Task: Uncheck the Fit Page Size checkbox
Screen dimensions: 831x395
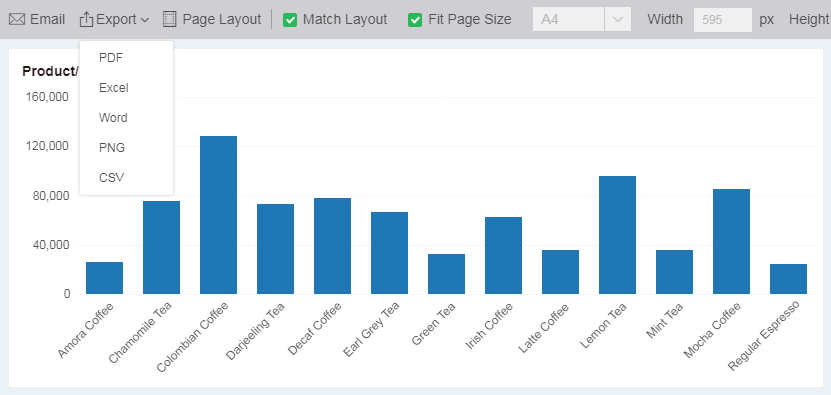Action: pos(415,20)
